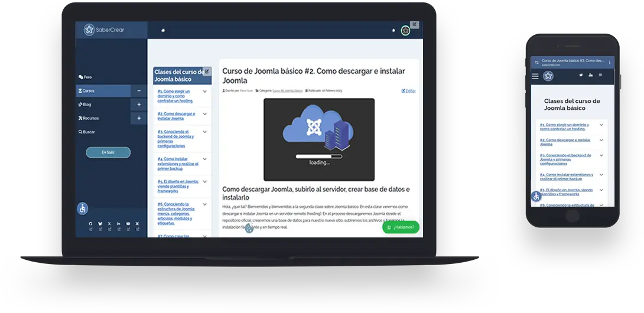The height and width of the screenshot is (313, 644).
Task: Expand lesson #3 chevron on the laptop
Action: point(204,132)
